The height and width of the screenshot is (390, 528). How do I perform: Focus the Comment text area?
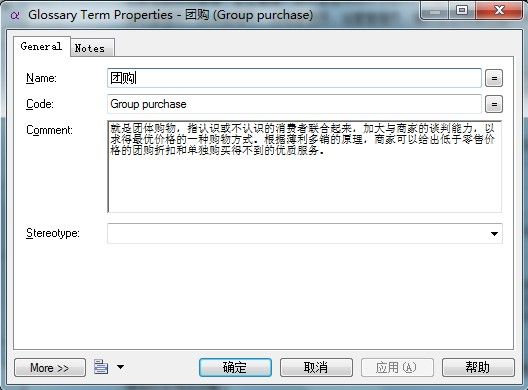coord(304,167)
